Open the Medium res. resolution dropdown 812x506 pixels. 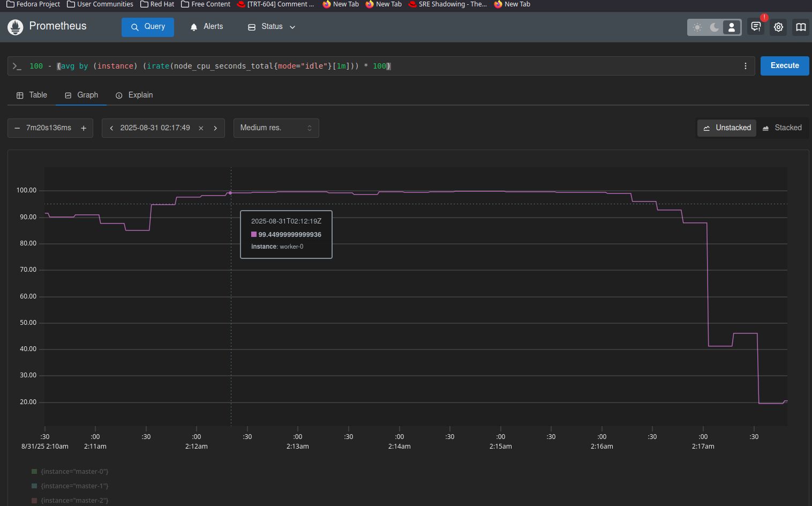click(276, 128)
